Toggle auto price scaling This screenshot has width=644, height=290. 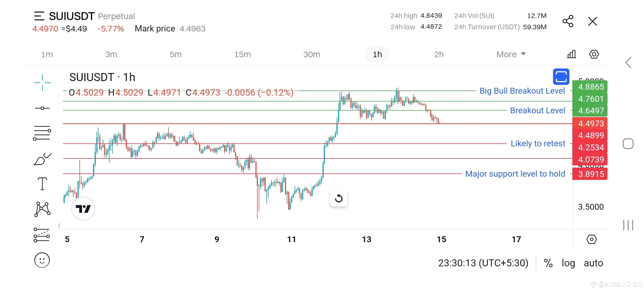pyautogui.click(x=593, y=263)
